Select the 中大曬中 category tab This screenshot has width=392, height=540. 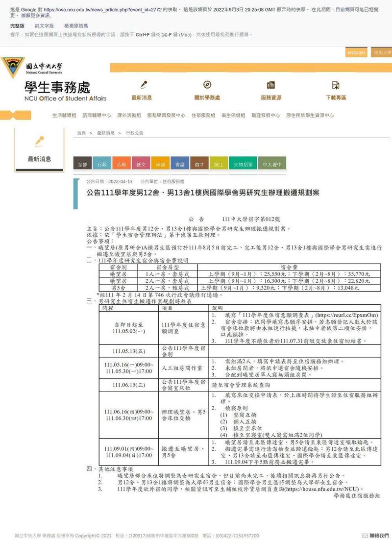tap(272, 163)
